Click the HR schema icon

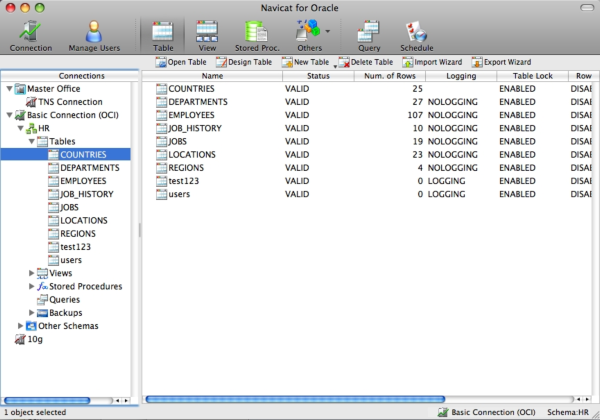31,129
